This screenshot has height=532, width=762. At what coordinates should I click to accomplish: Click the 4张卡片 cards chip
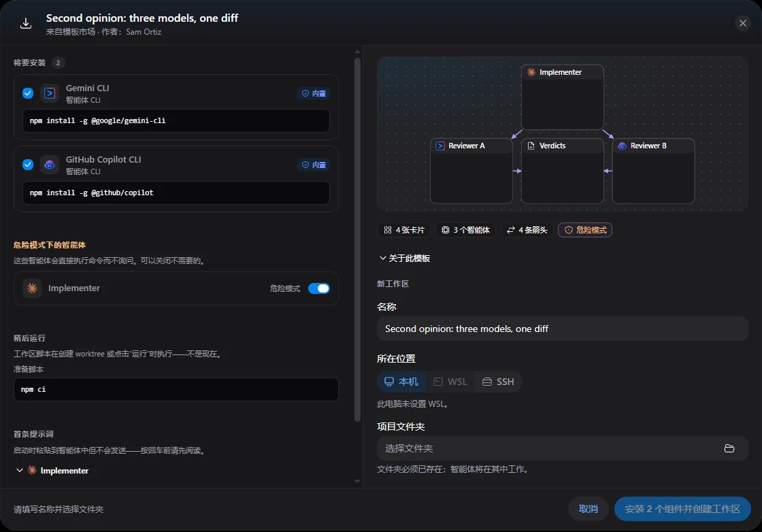404,230
